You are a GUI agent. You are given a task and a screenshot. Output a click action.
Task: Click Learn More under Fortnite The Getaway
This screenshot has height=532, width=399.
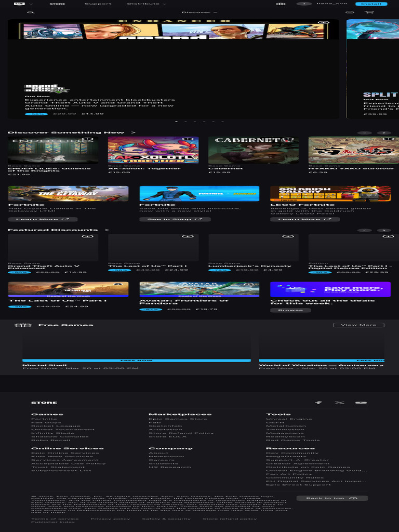[43, 220]
